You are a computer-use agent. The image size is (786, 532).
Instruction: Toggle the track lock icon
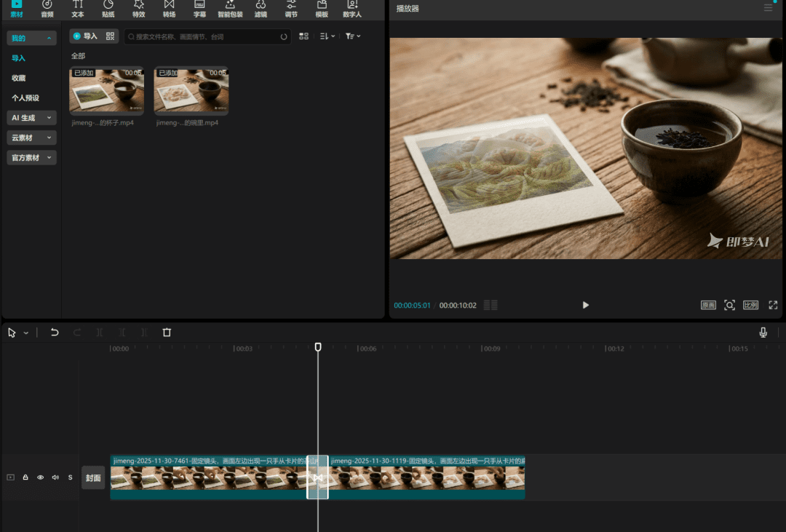coord(25,477)
